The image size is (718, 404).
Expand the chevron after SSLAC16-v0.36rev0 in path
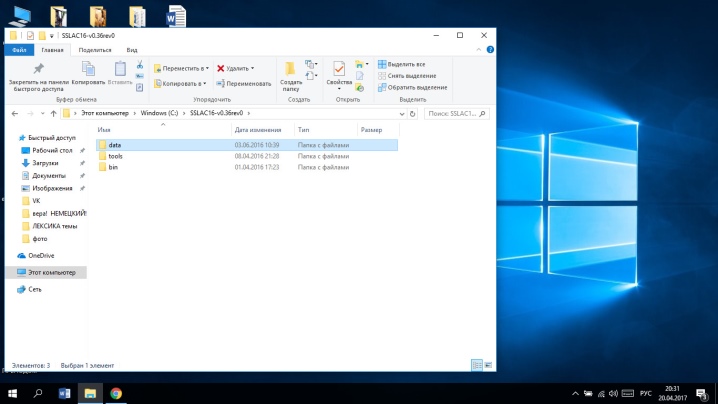[x=249, y=113]
